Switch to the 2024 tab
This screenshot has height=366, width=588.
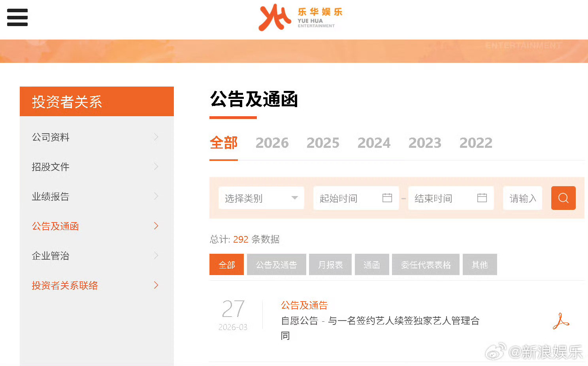click(x=374, y=143)
